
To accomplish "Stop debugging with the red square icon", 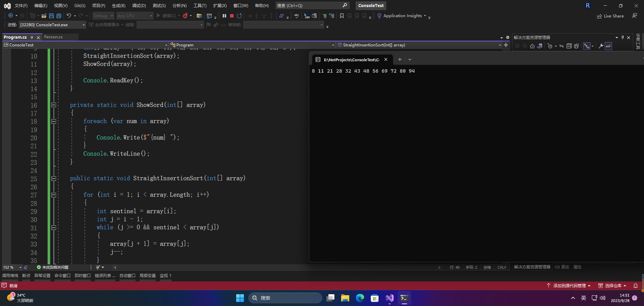I will pyautogui.click(x=232, y=16).
